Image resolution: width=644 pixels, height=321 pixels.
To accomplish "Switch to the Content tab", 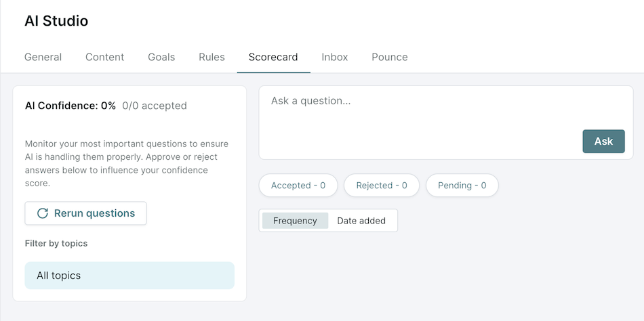I will coord(104,57).
